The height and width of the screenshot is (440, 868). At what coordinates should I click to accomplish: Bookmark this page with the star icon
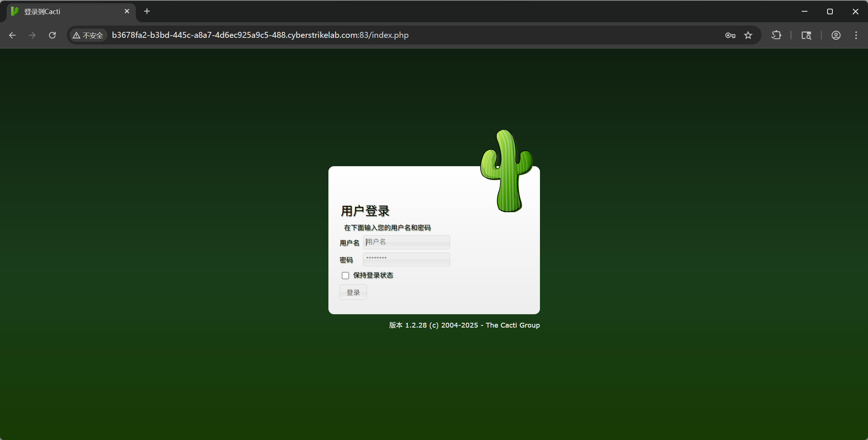click(748, 35)
